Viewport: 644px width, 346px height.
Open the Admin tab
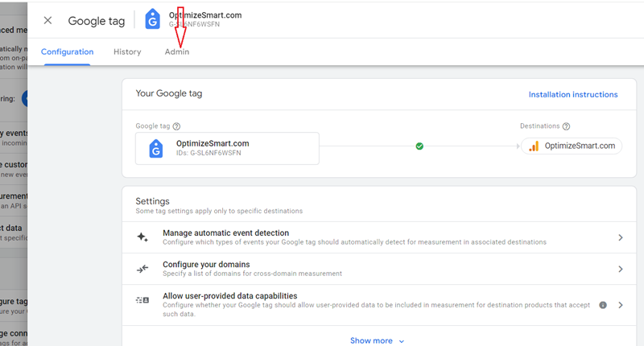coord(177,51)
